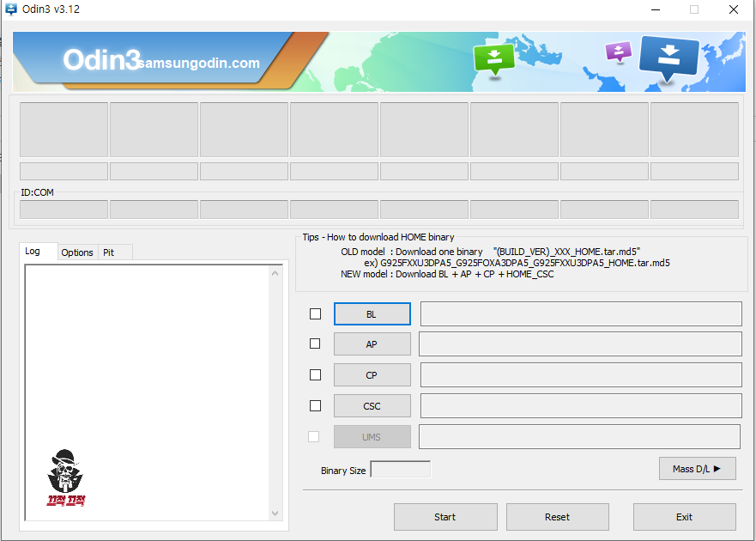Tick the AP file checkbox
The width and height of the screenshot is (756, 541).
click(315, 343)
